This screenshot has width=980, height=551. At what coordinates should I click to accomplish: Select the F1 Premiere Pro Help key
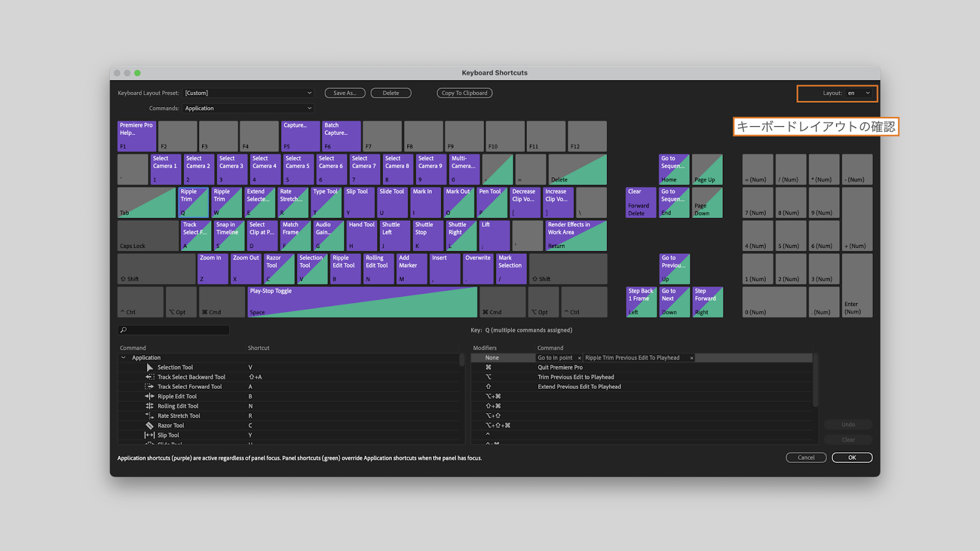point(137,136)
